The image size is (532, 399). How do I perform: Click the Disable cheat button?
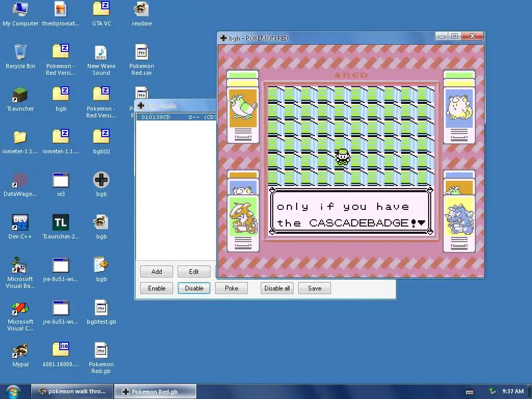pos(194,288)
